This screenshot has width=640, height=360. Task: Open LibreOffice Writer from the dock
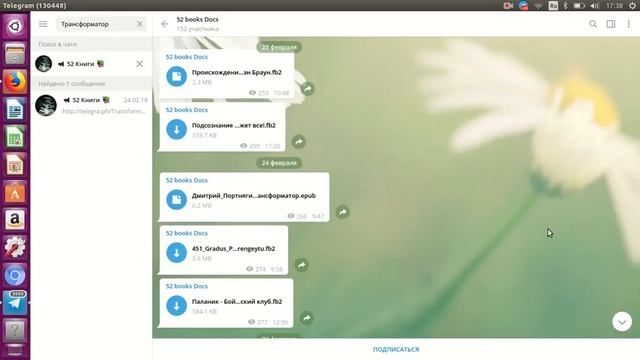point(15,109)
